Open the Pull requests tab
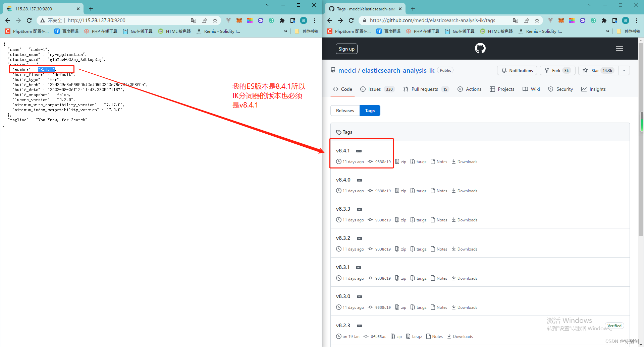Viewport: 644px width, 347px height. [426, 89]
